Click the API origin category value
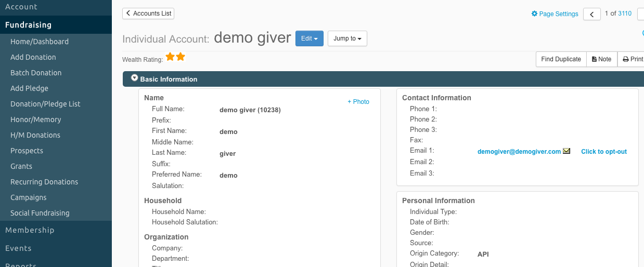Viewport: 644px width, 267px height. pos(483,255)
